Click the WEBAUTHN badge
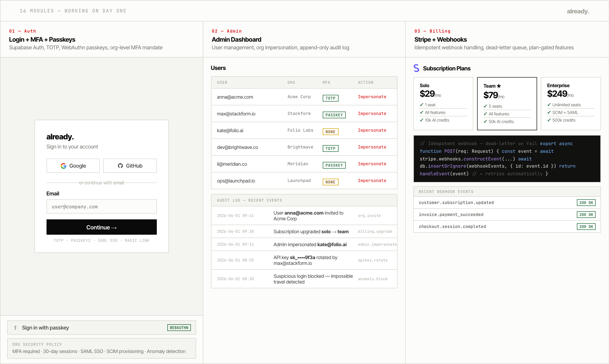Screen dimensions: 609x364 coord(179,328)
